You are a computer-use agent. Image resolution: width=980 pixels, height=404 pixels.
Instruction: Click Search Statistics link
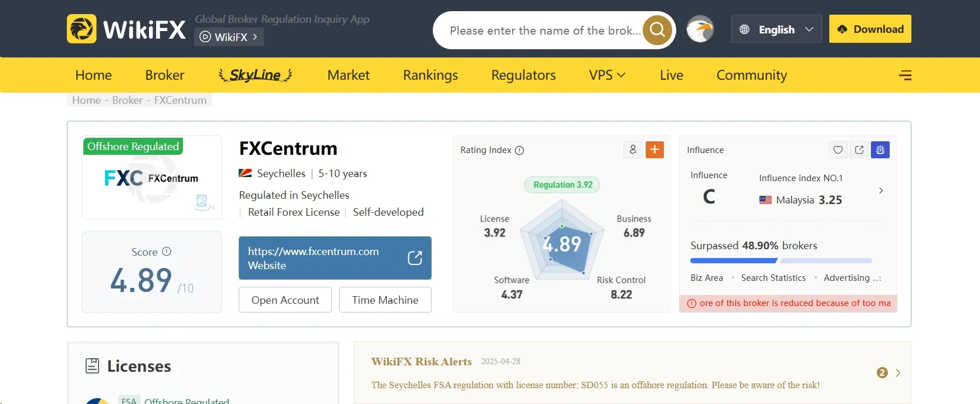pos(773,278)
